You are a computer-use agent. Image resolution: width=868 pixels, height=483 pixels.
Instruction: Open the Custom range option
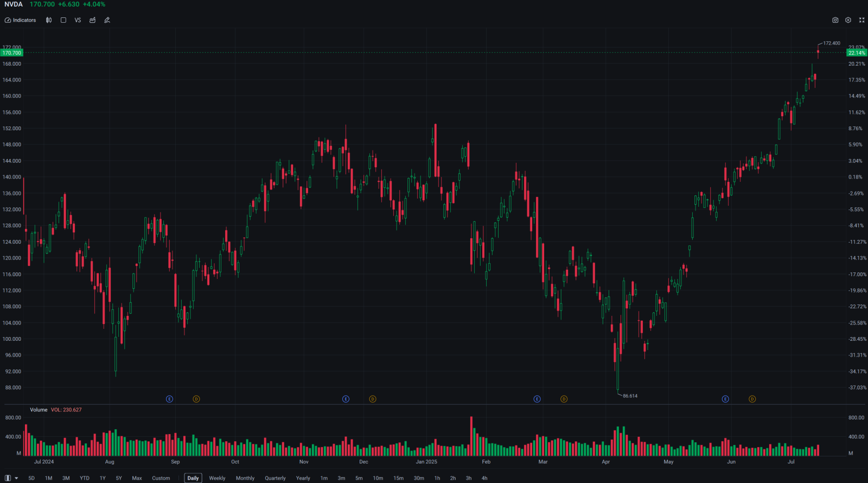pos(161,478)
